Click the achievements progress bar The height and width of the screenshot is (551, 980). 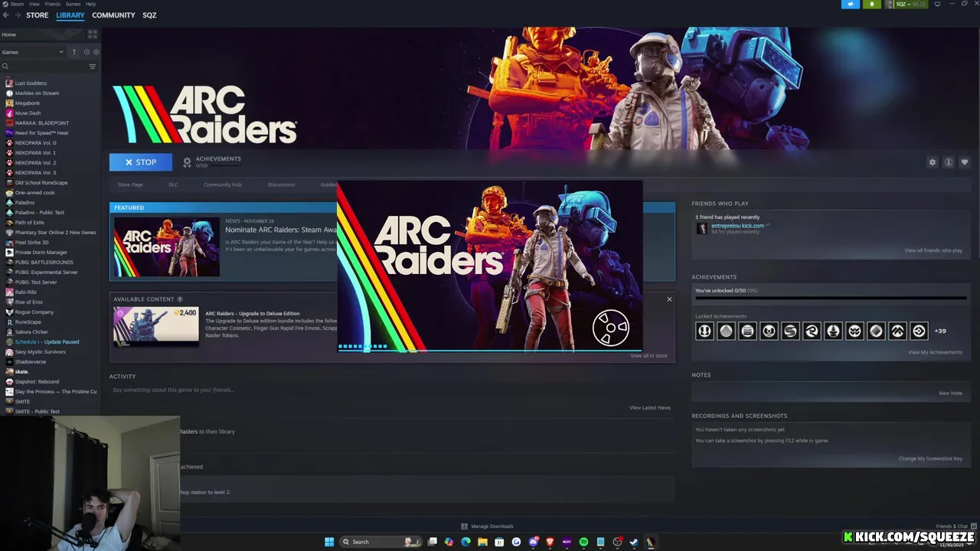(831, 298)
